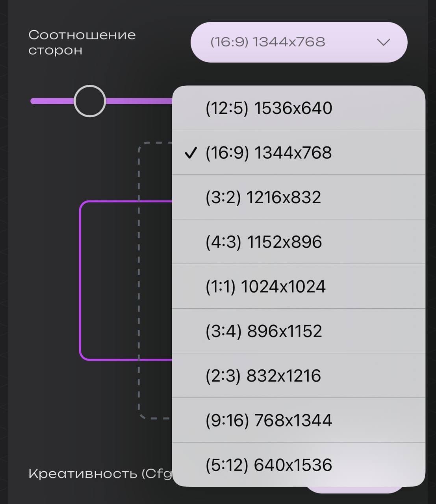Select the (5:12) 640x1536 option
Viewport: 436px width, 504px height.
269,465
